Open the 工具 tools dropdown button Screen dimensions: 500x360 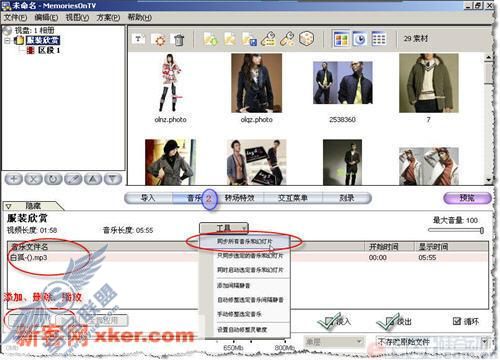(224, 228)
